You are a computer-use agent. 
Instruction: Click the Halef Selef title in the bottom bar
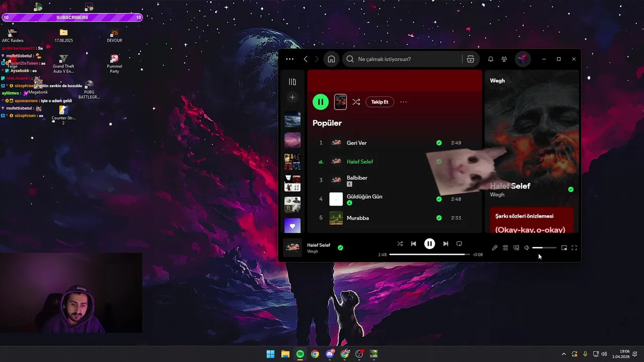318,245
